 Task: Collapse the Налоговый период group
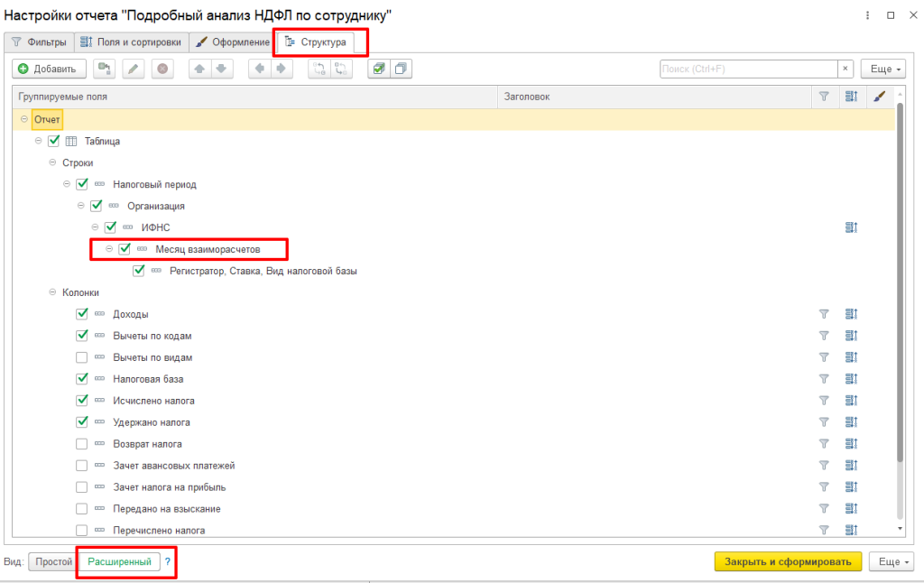pos(67,184)
